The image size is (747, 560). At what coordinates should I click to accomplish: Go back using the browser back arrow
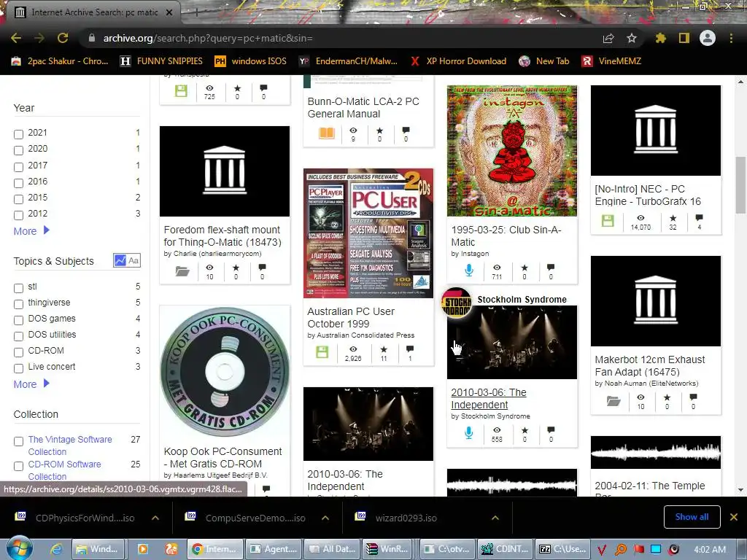(16, 38)
